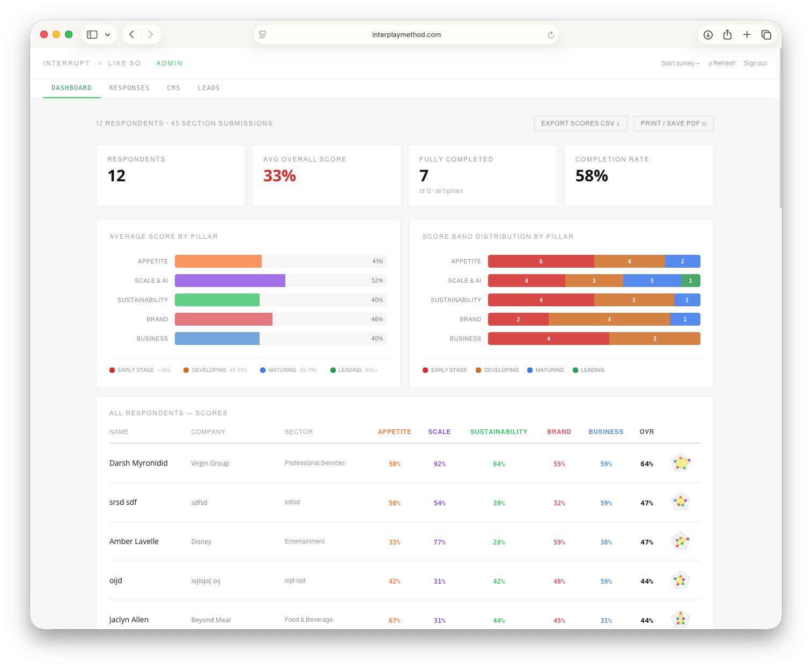Click the Beyond Meat company cell
The image size is (812, 669).
pos(211,620)
